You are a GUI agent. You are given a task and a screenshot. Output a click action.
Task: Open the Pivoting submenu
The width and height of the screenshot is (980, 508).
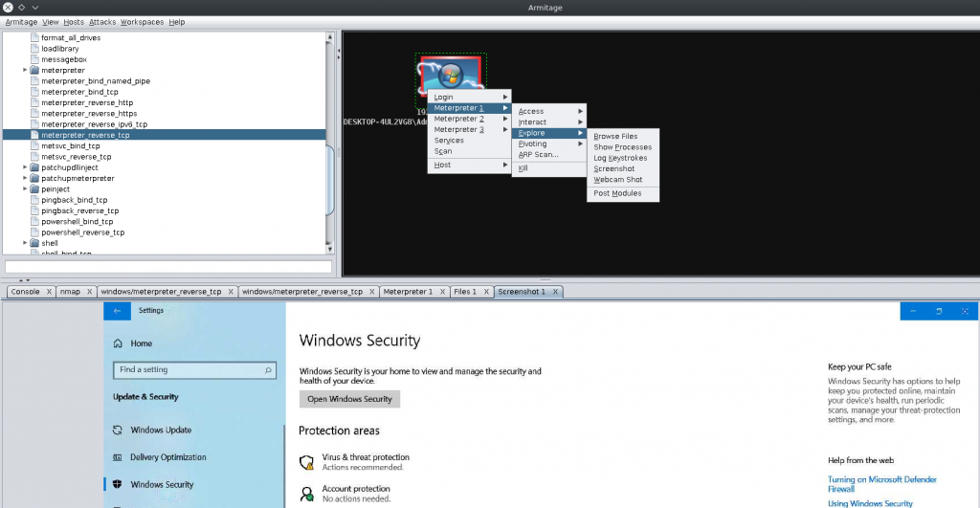[548, 144]
